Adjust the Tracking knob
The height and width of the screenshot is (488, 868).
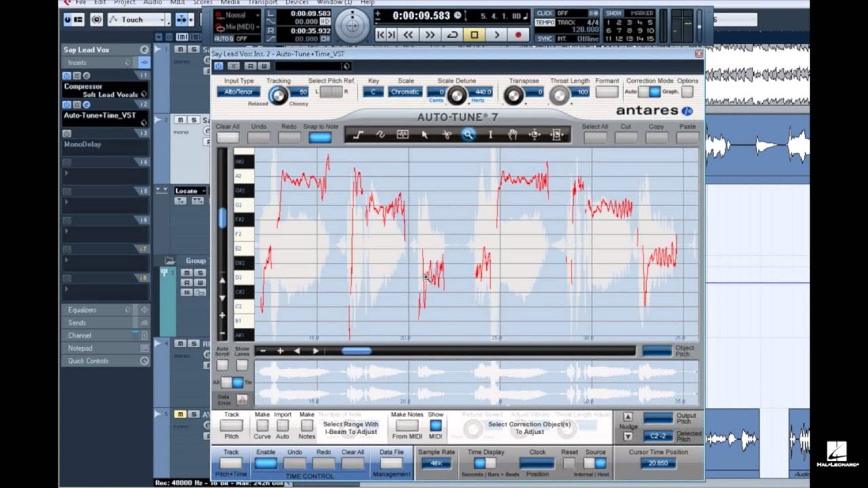tap(278, 96)
